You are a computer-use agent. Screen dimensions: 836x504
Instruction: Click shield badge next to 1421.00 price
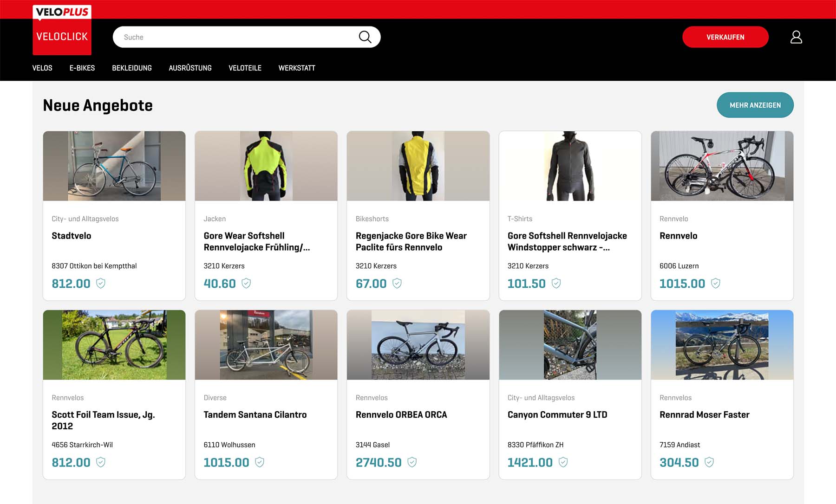tap(563, 462)
